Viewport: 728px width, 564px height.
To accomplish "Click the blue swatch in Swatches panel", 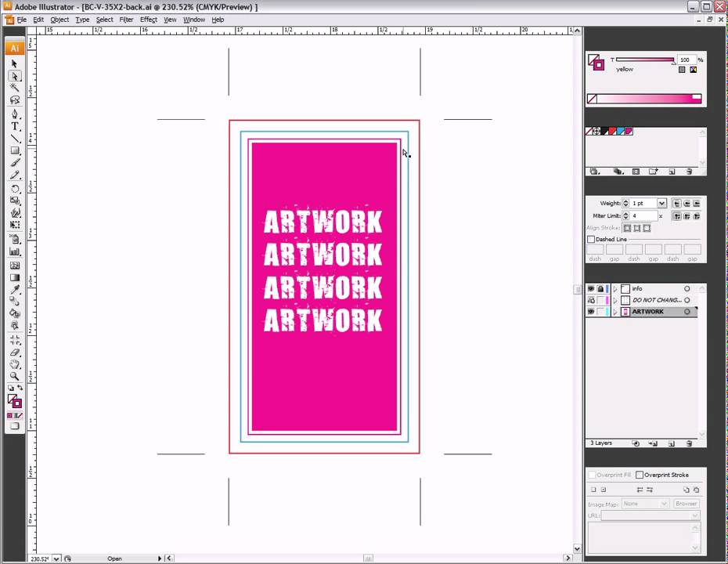I will pyautogui.click(x=620, y=131).
